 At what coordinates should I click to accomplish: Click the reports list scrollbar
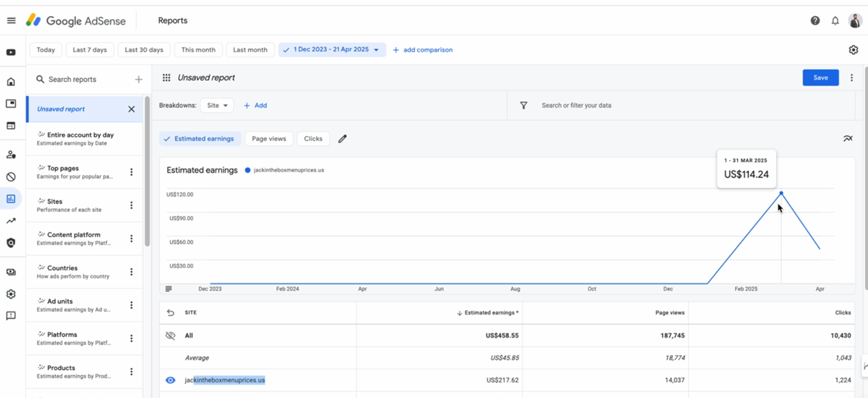pos(147,172)
